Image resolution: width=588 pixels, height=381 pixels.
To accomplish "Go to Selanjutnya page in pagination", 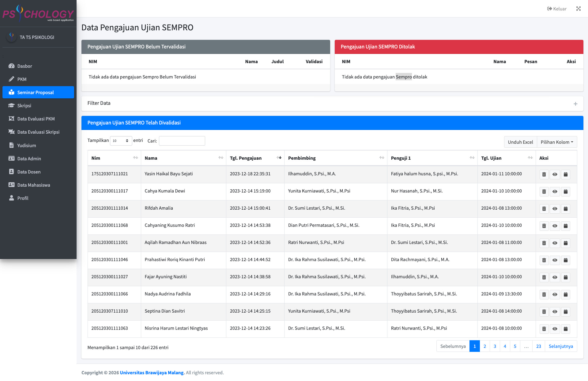I will [x=560, y=346].
